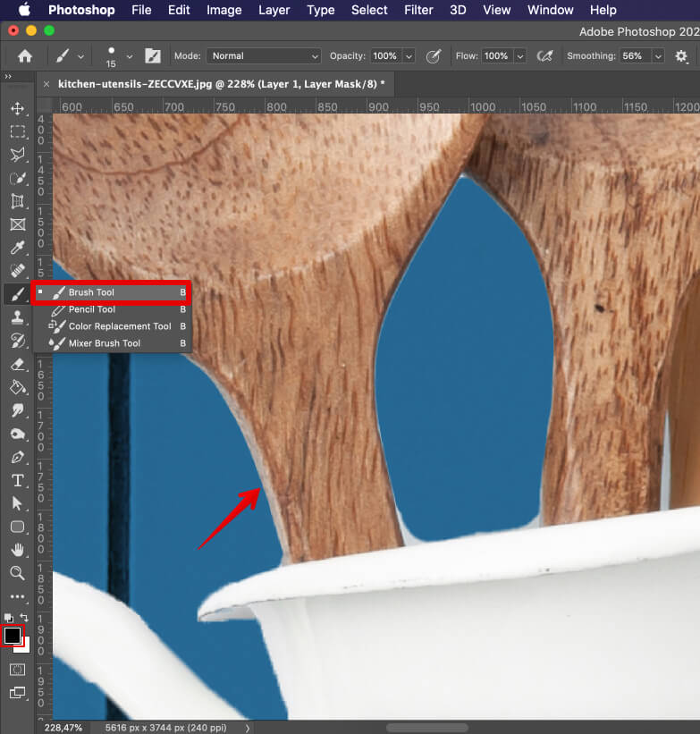Toggle pressure for opacity button
700x734 pixels.
434,56
